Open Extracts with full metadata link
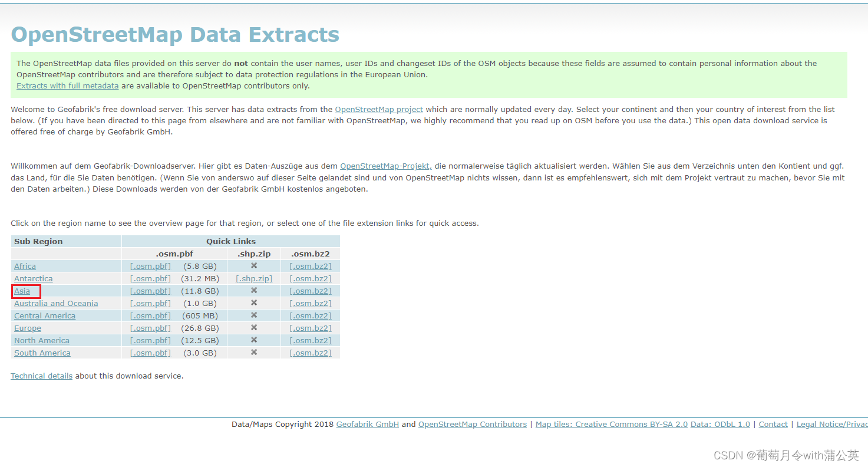 [x=67, y=86]
